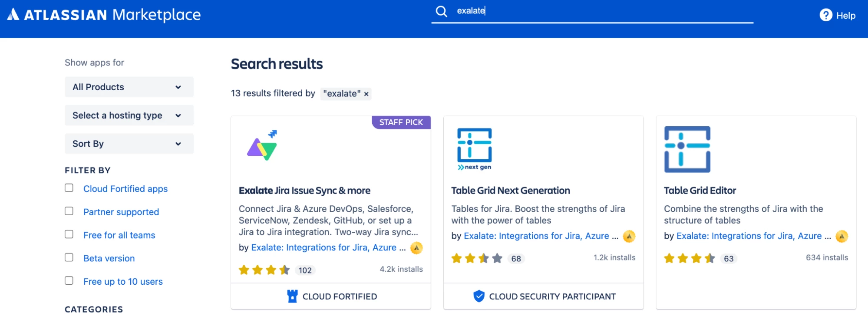Open the Sort By dropdown
868x319 pixels.
[129, 144]
